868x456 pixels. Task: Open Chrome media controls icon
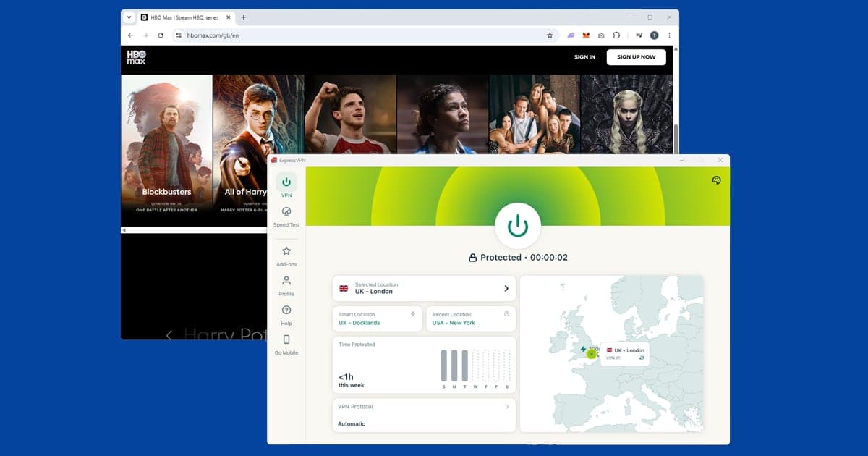point(639,35)
